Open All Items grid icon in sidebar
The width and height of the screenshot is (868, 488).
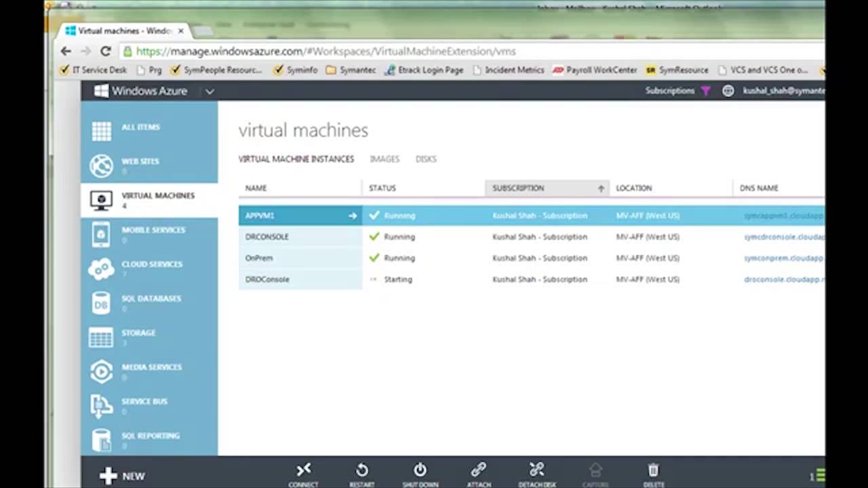102,131
